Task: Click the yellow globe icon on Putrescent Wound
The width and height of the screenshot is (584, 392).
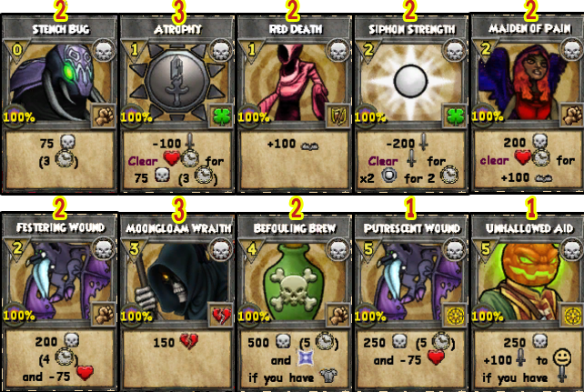Action: pos(455,315)
